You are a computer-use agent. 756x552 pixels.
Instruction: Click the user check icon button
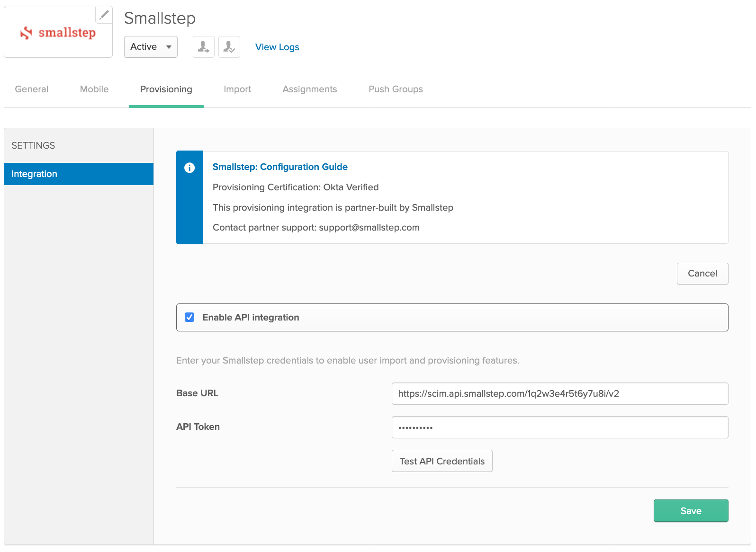coord(229,47)
